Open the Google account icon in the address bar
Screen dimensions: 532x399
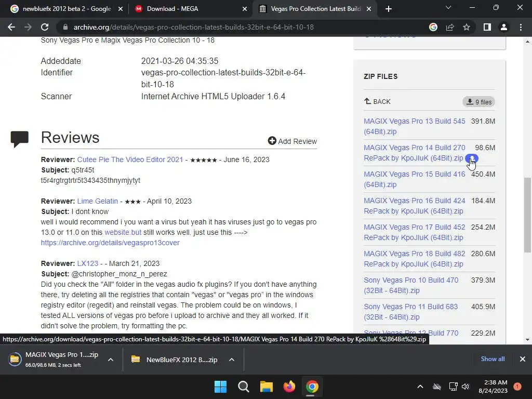[433, 27]
